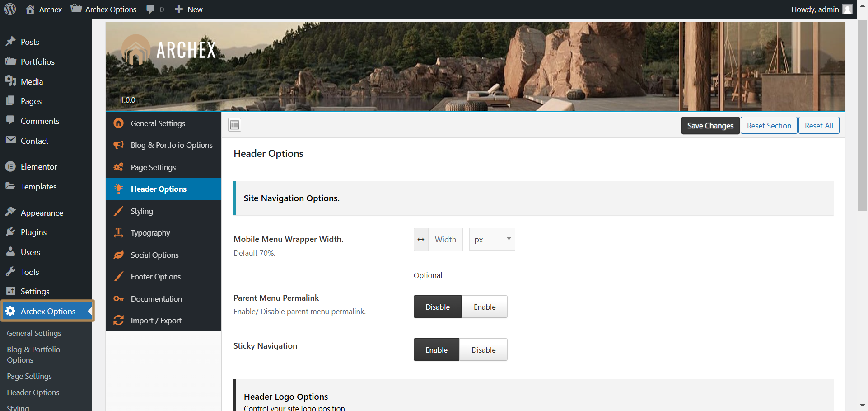Click the scrollbar down arrow
This screenshot has width=868, height=411.
(862, 405)
